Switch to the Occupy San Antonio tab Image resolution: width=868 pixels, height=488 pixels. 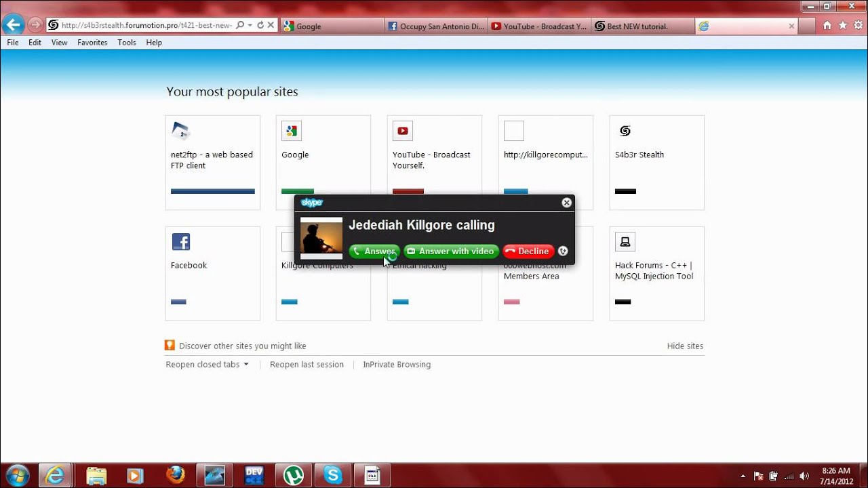pyautogui.click(x=435, y=26)
